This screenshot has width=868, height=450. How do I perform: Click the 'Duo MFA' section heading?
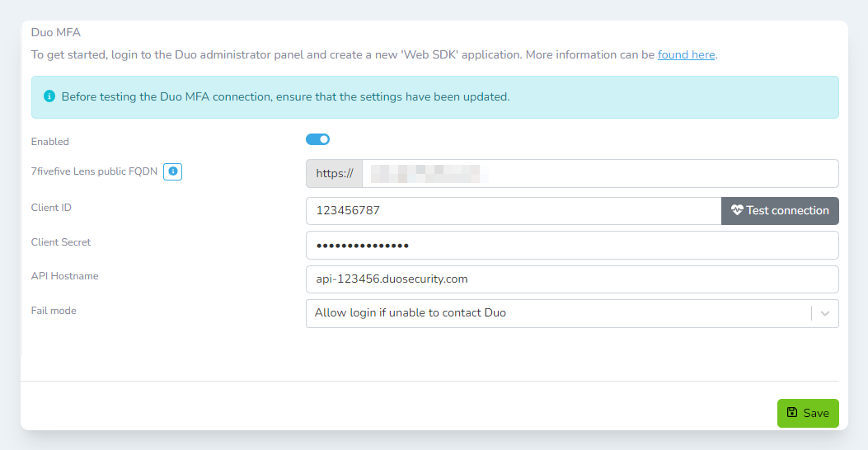click(55, 33)
